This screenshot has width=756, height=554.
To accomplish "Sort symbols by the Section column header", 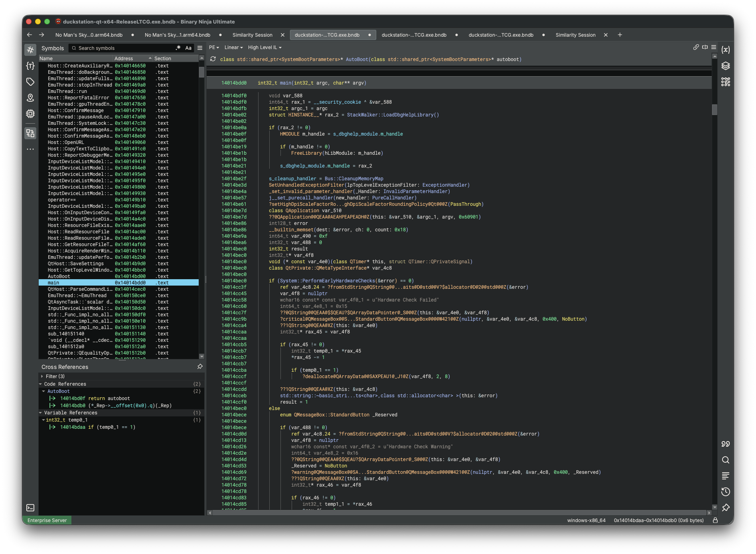I will tap(176, 58).
